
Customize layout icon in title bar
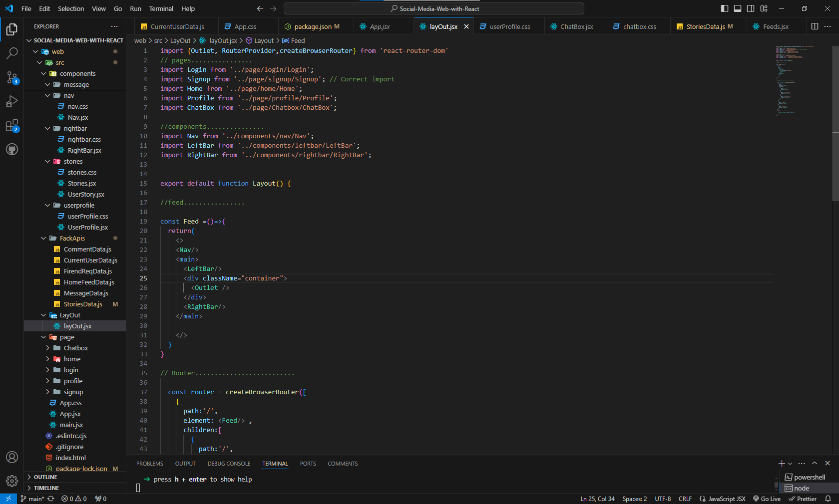tap(764, 8)
